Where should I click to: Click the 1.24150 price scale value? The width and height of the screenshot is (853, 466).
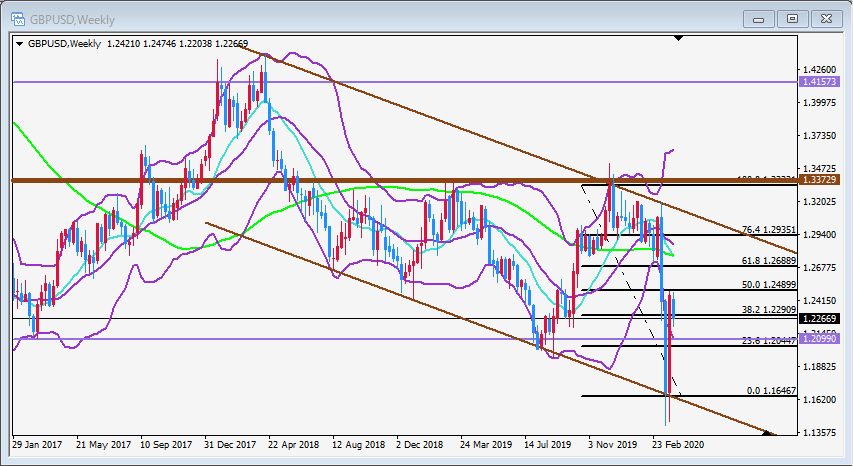[x=819, y=301]
